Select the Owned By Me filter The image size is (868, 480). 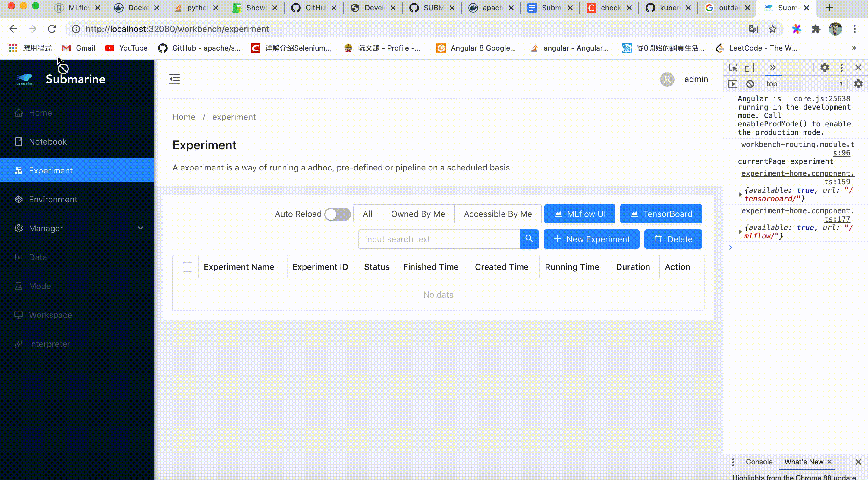pos(418,214)
